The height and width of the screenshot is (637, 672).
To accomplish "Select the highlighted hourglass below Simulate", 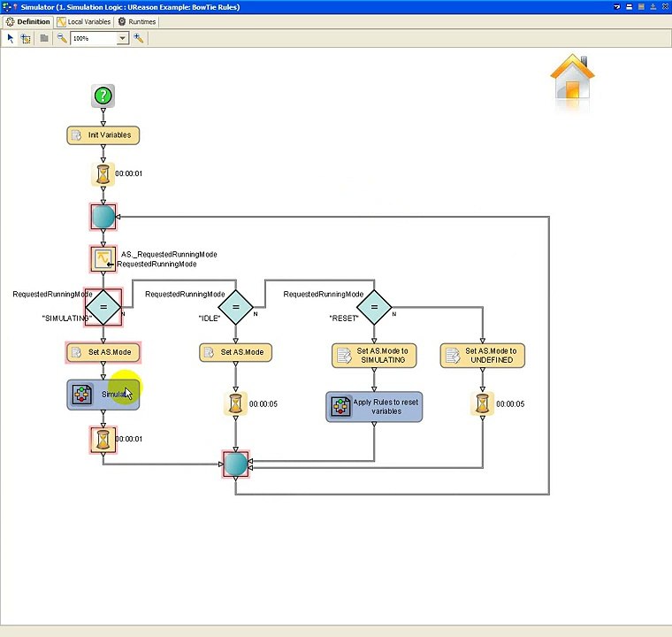I will (x=103, y=440).
